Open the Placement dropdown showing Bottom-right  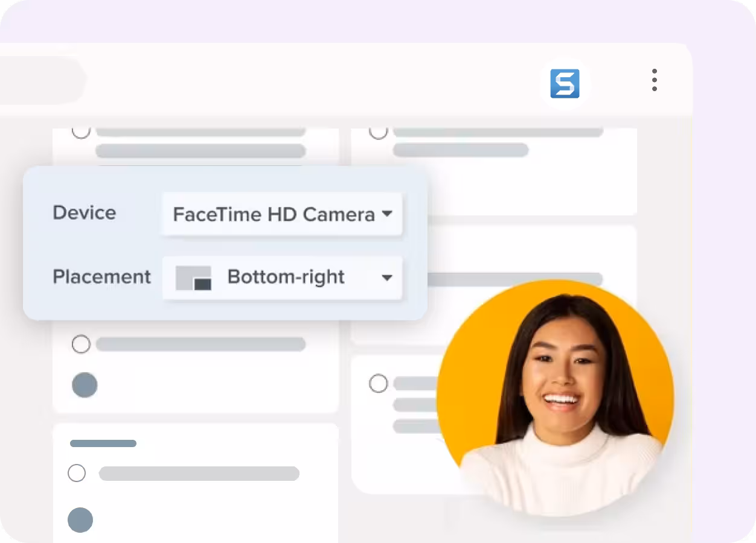282,278
